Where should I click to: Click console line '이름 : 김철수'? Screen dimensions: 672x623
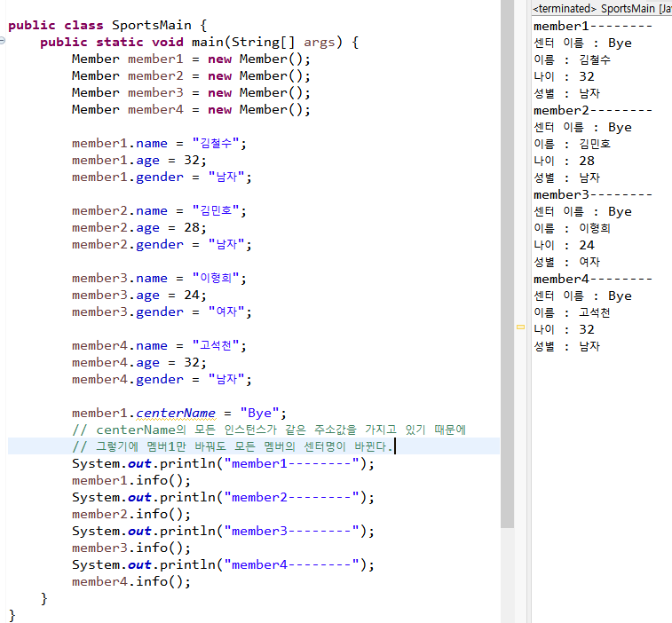click(x=572, y=59)
